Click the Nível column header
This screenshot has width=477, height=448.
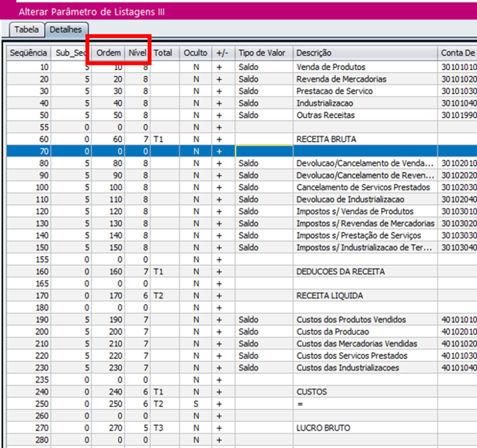[x=137, y=53]
